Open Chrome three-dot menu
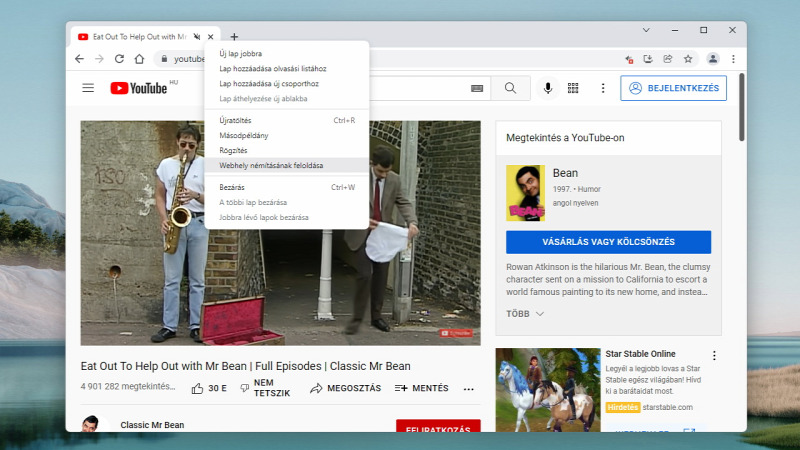This screenshot has width=800, height=450. [733, 59]
